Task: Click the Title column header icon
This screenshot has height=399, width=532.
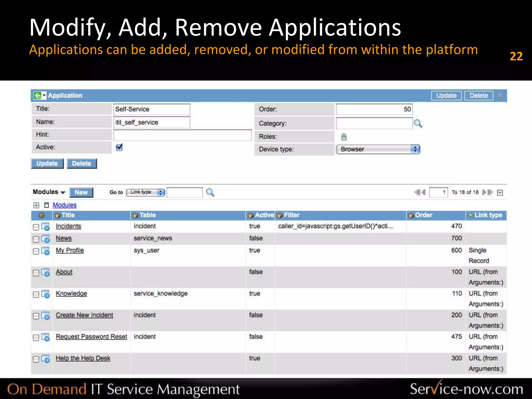Action: pyautogui.click(x=58, y=216)
